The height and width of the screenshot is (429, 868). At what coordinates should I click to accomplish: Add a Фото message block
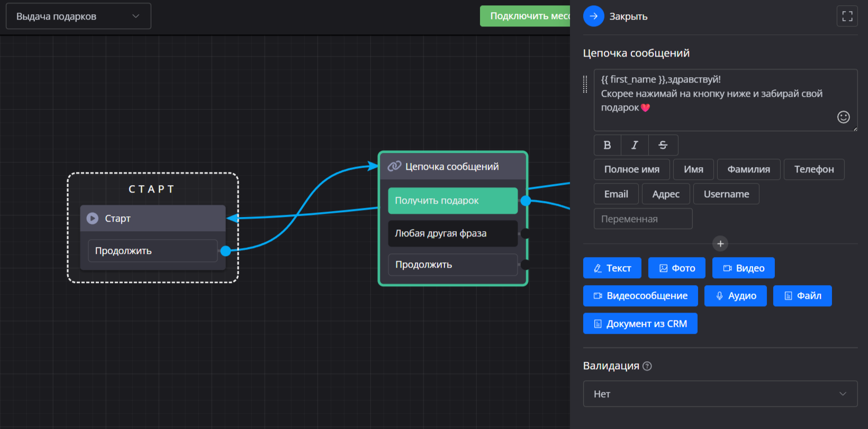click(677, 268)
